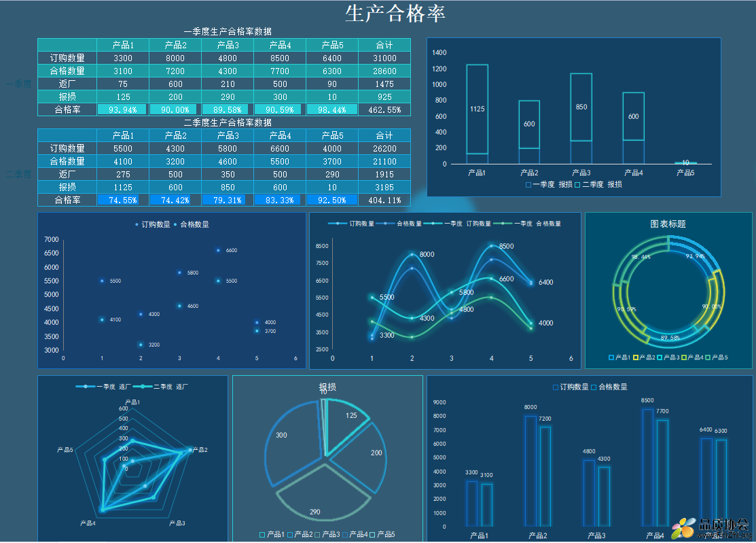Image resolution: width=756 pixels, height=543 pixels.
Task: Click the "合格数量" legend entry in the scatter chart
Action: point(192,224)
